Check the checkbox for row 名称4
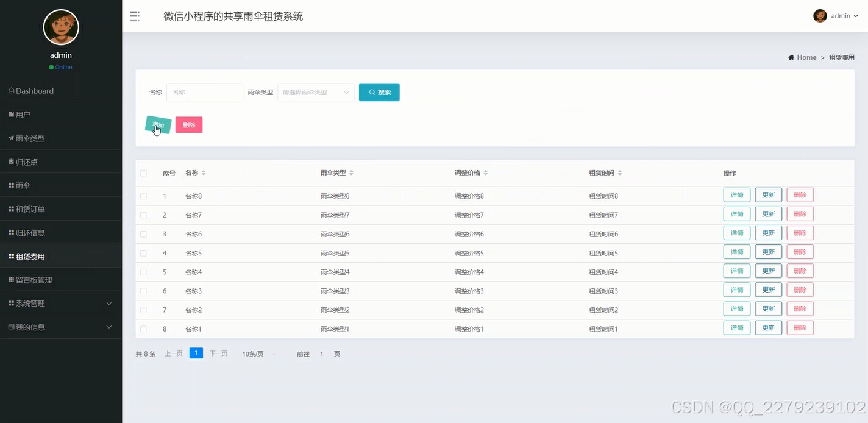This screenshot has height=423, width=868. pos(144,271)
